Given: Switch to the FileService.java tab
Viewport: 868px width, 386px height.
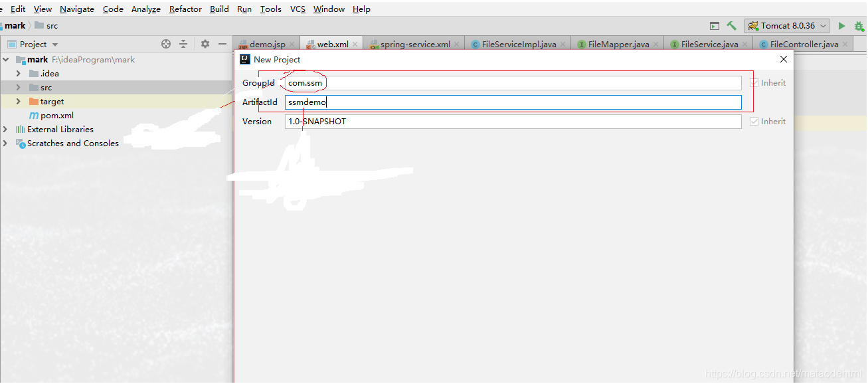Looking at the screenshot, I should tap(709, 45).
